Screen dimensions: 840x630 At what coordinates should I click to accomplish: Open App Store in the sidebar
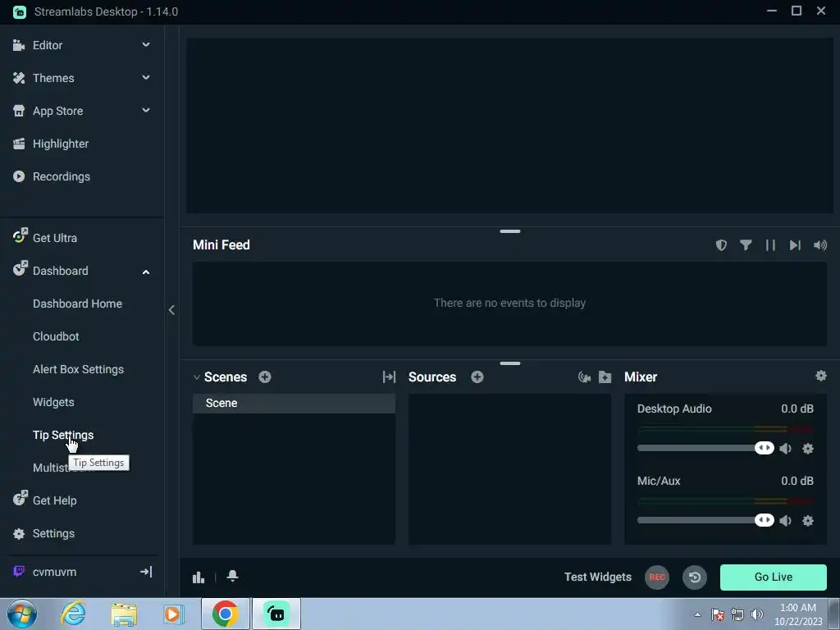58,111
